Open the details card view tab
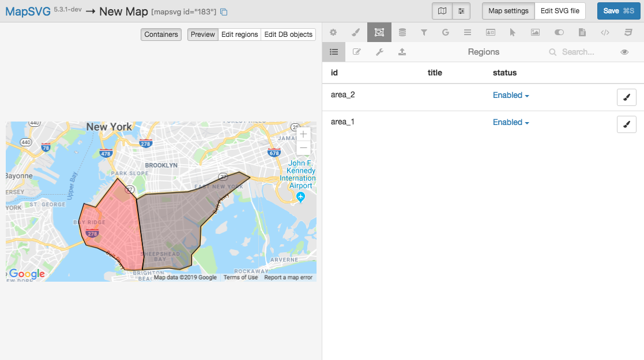Viewport: 644px width, 360px height. pos(491,32)
